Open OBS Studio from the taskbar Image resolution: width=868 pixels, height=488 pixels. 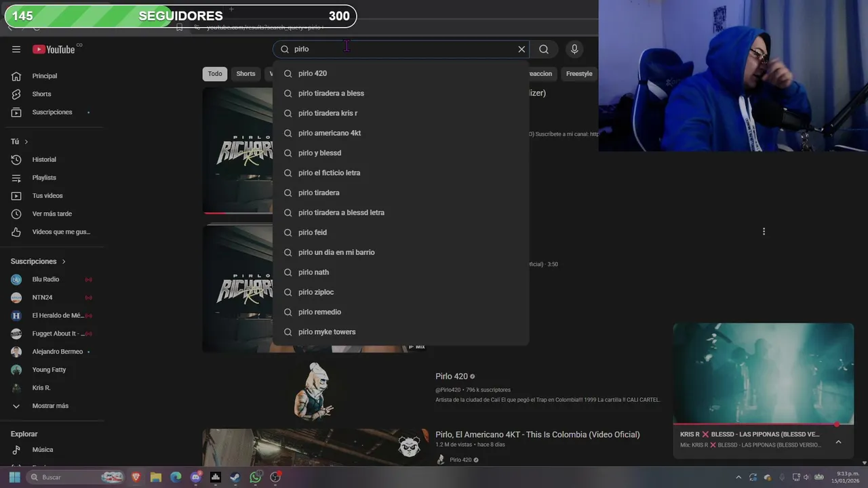click(275, 477)
